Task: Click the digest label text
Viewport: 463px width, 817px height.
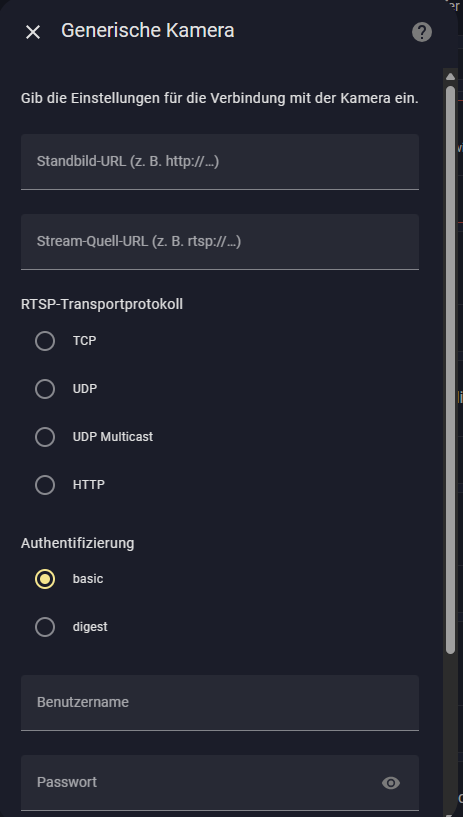Action: [90, 627]
